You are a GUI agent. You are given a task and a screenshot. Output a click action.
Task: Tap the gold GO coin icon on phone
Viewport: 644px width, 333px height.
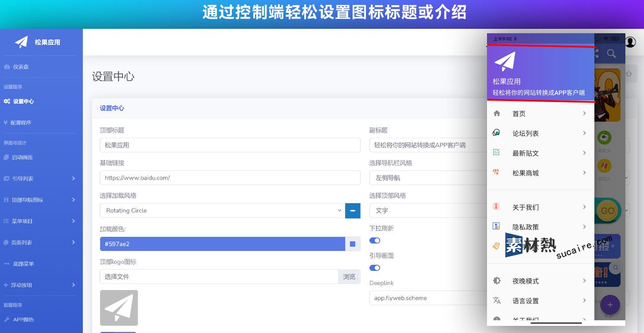pyautogui.click(x=608, y=211)
